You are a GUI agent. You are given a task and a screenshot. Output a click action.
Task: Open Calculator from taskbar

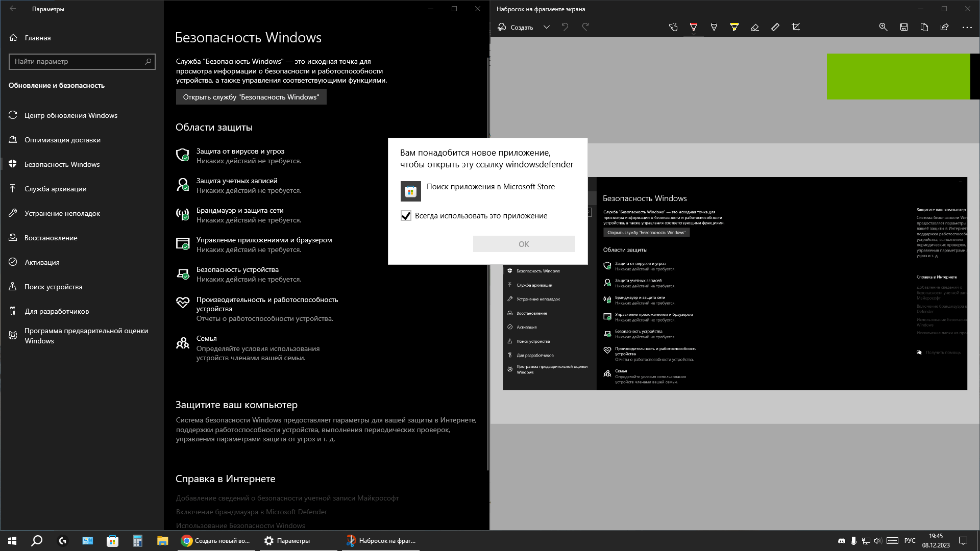[x=137, y=541]
